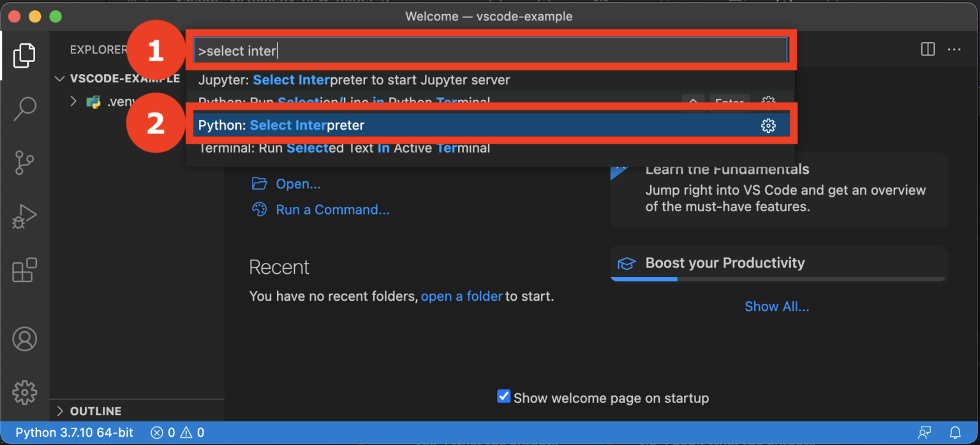Click the open a folder link
Screen dimensions: 980x445
click(x=461, y=296)
